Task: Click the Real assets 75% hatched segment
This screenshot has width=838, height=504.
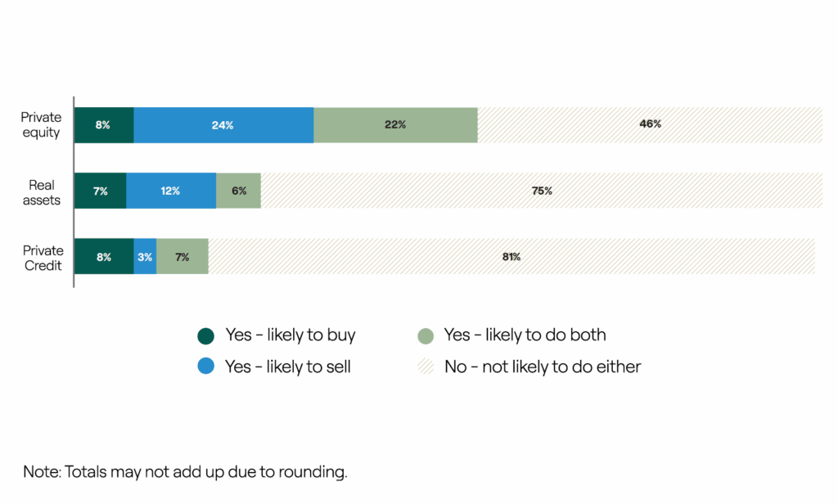Action: point(541,191)
